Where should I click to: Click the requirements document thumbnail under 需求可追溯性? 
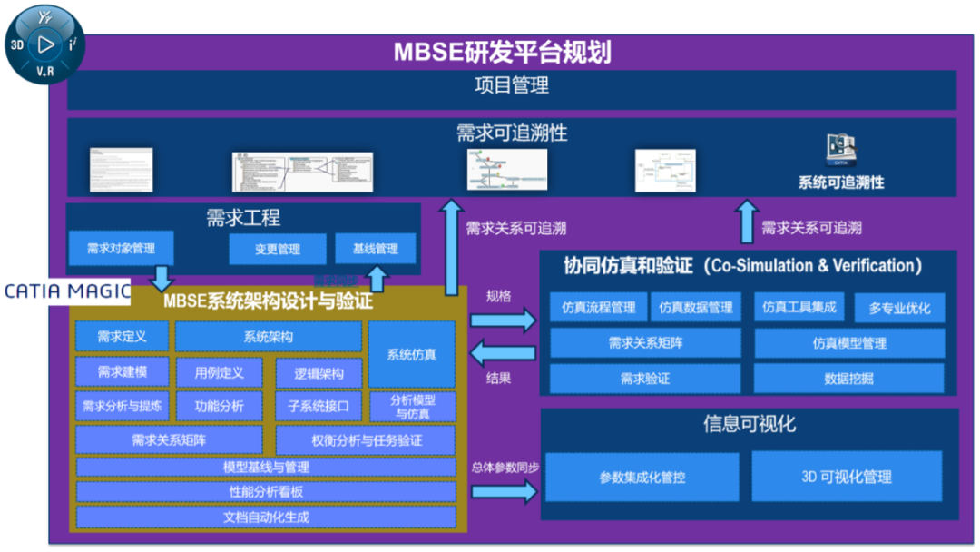[121, 169]
